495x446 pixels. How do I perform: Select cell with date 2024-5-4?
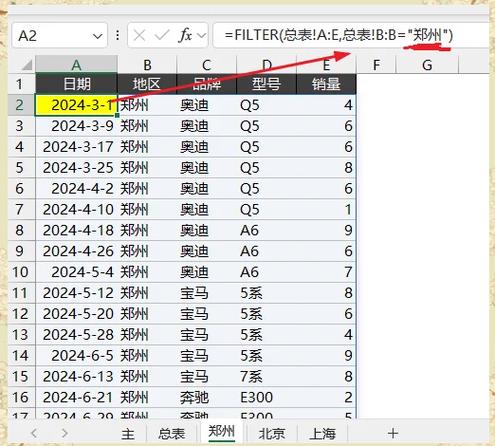pos(76,272)
